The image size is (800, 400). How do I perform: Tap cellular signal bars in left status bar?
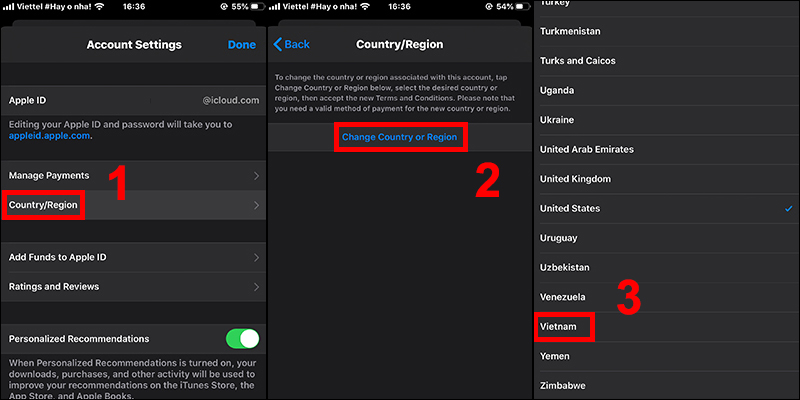9,7
